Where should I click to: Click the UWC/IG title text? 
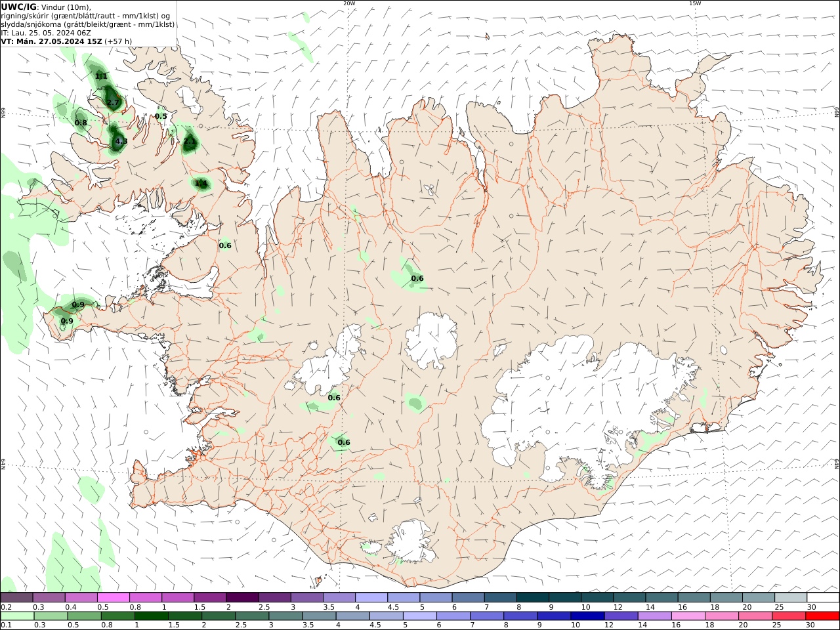(x=18, y=7)
